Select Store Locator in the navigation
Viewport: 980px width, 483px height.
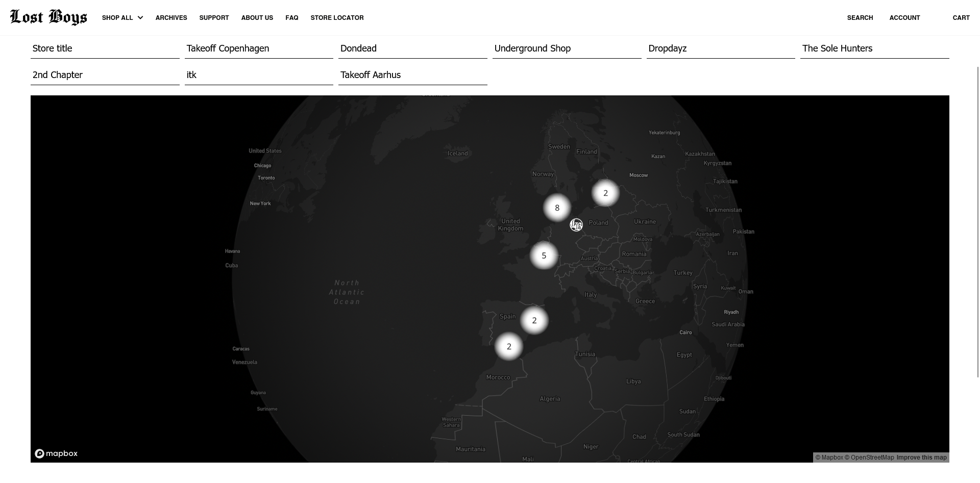(x=337, y=18)
